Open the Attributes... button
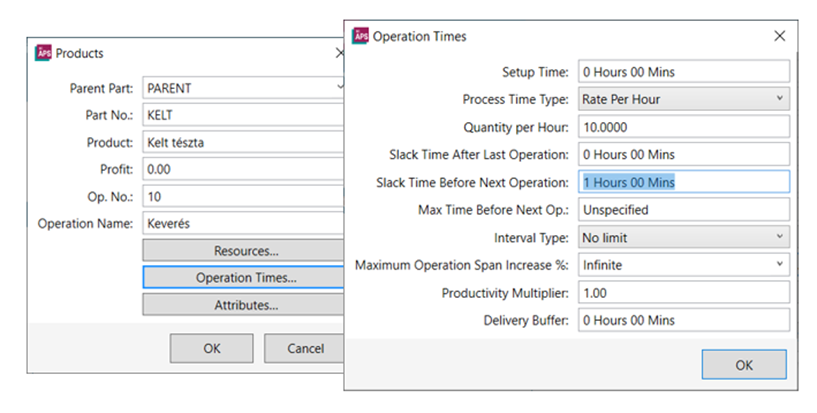This screenshot has height=413, width=817. pos(245,304)
